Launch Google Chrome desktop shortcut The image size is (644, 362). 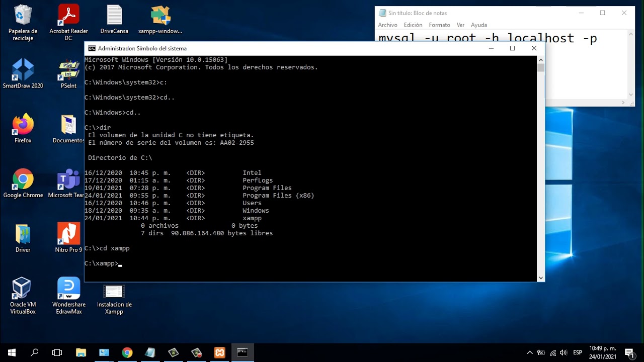point(23,184)
